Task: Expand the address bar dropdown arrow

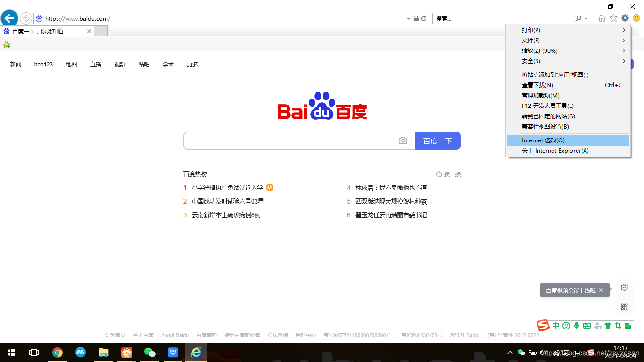Action: pos(408,19)
